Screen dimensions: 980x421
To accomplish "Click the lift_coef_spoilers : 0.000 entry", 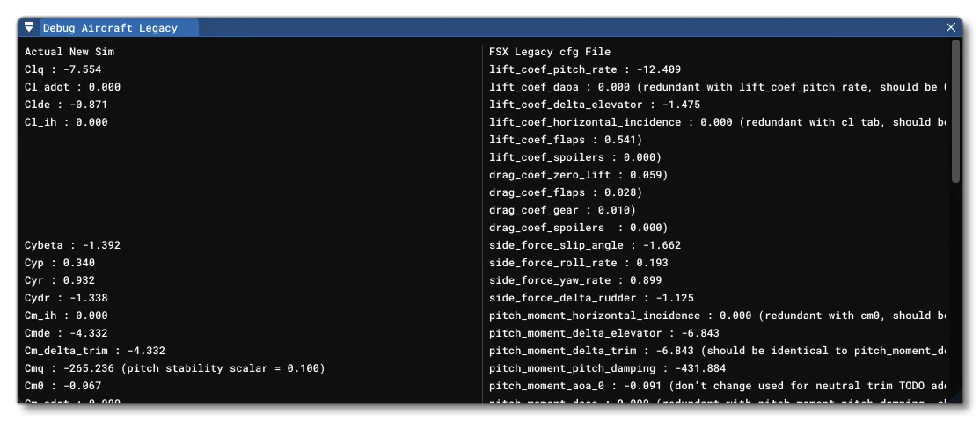I will 575,156.
